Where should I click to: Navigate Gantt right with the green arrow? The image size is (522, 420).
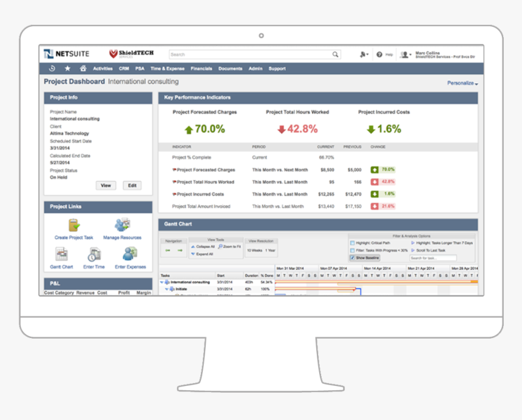tap(180, 250)
